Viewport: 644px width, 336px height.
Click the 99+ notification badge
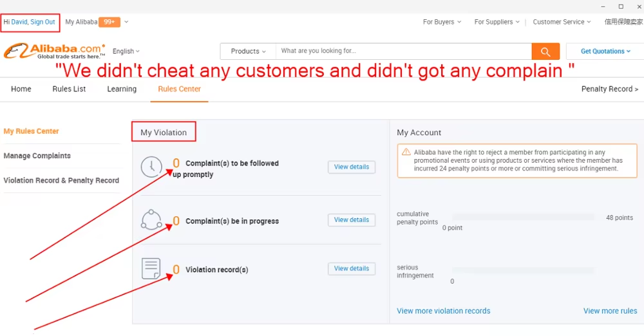point(109,22)
